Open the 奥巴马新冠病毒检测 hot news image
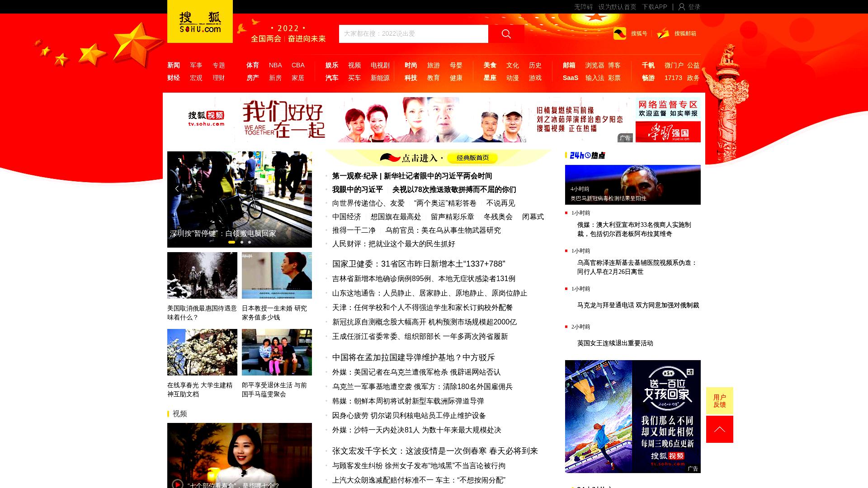Viewport: 868px width, 488px height. click(x=633, y=185)
